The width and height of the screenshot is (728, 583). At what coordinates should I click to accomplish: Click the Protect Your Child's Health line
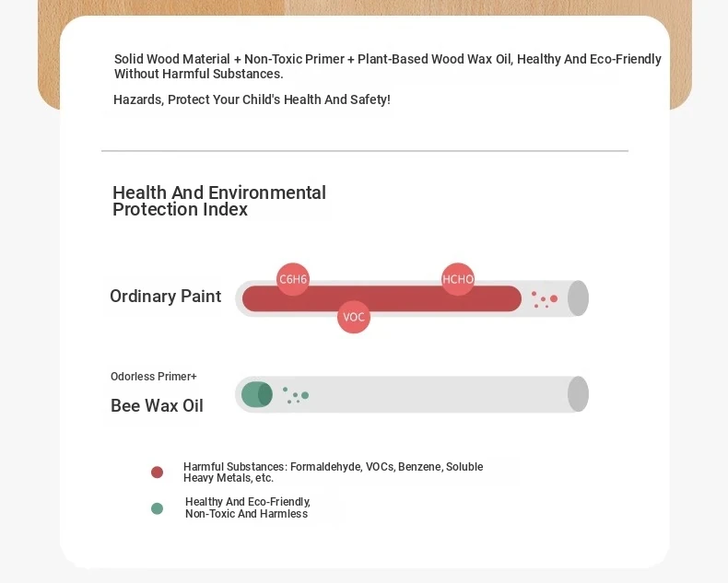[x=252, y=99]
